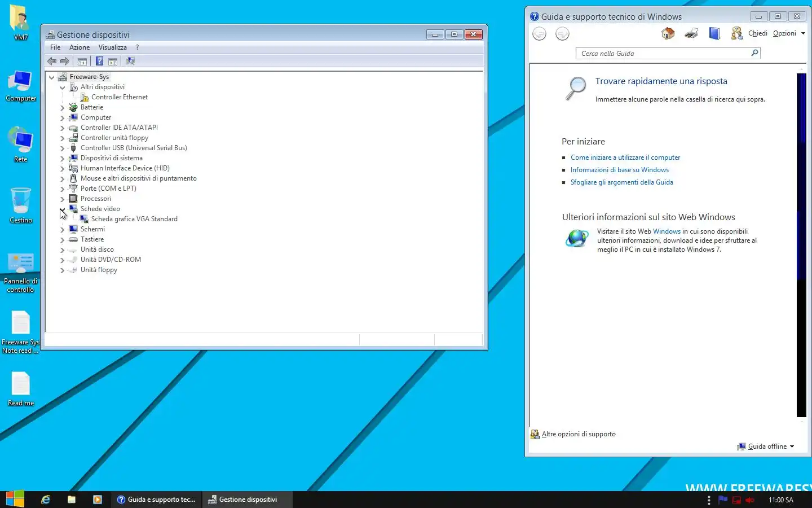Click the Back arrow in Gestione dispositivi toolbar

pyautogui.click(x=52, y=61)
